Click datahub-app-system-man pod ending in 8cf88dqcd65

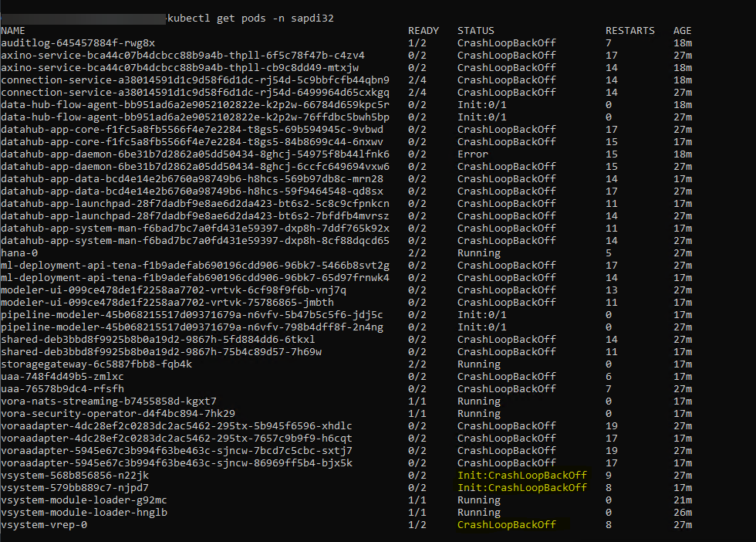point(195,241)
